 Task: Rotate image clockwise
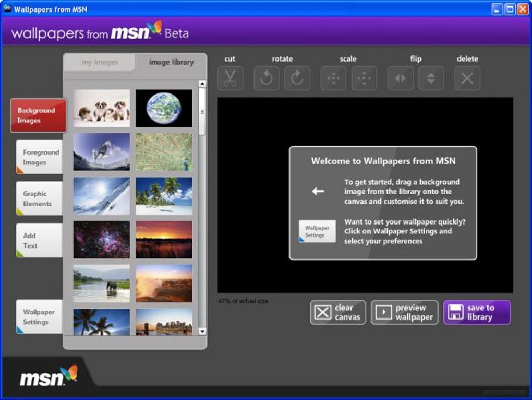297,78
